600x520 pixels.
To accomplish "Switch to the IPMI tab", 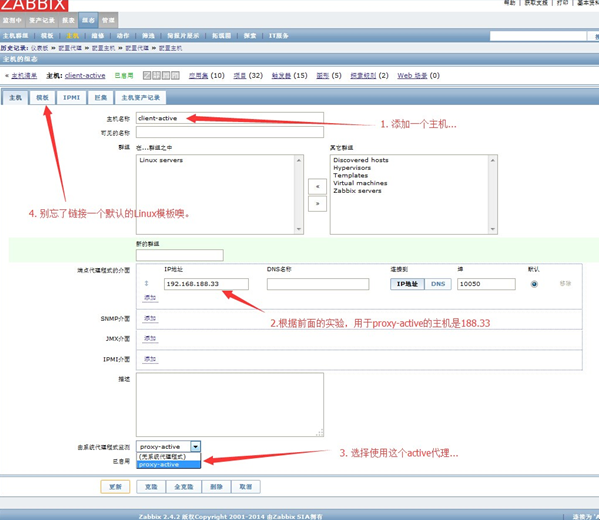I will (x=72, y=98).
